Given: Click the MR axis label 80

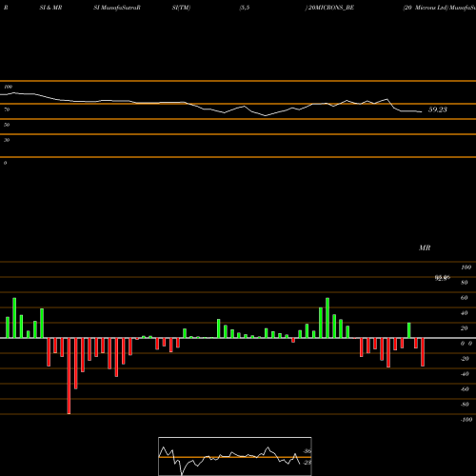Looking at the screenshot, I should point(465,283).
